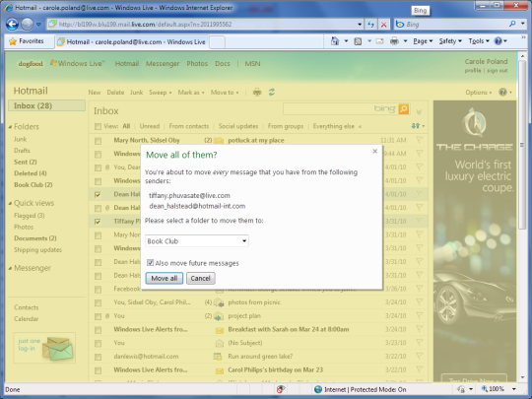532x399 pixels.
Task: Click the Cancel button in dialog
Action: coord(201,278)
